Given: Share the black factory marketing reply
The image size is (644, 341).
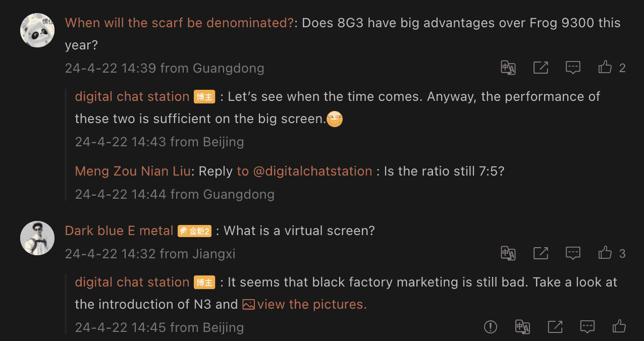Looking at the screenshot, I should 555,327.
